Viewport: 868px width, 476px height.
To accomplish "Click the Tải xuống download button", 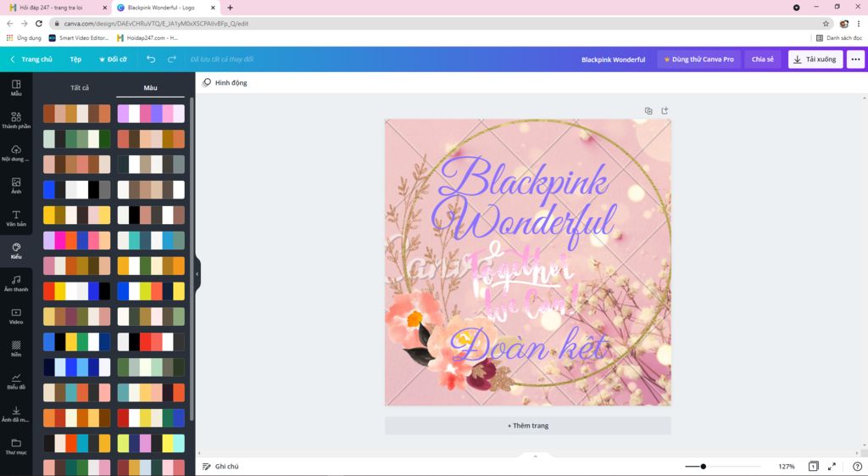I will pos(815,59).
